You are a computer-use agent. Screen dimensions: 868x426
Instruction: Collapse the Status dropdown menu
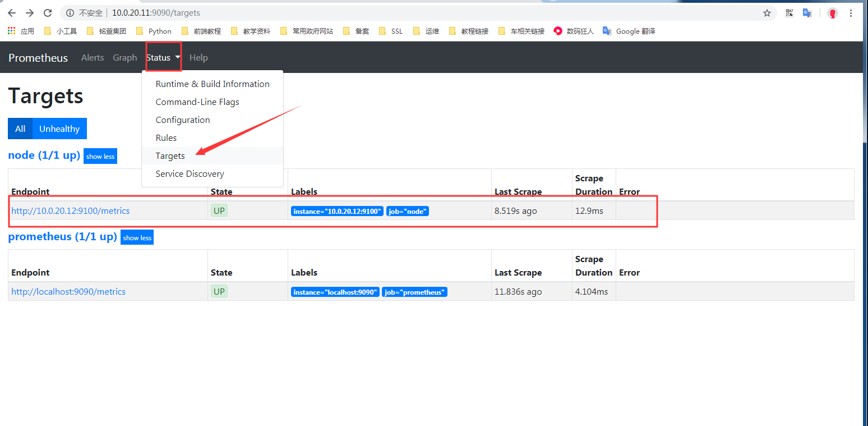tap(163, 57)
